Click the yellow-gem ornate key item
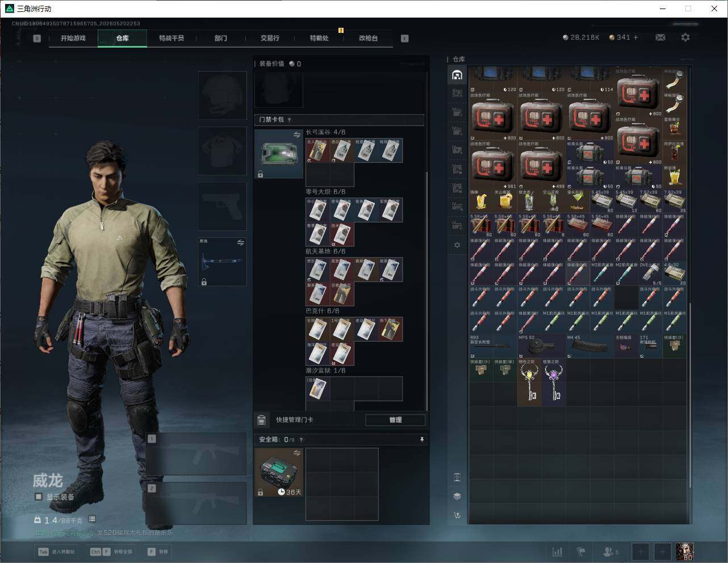The image size is (728, 563). tap(530, 381)
